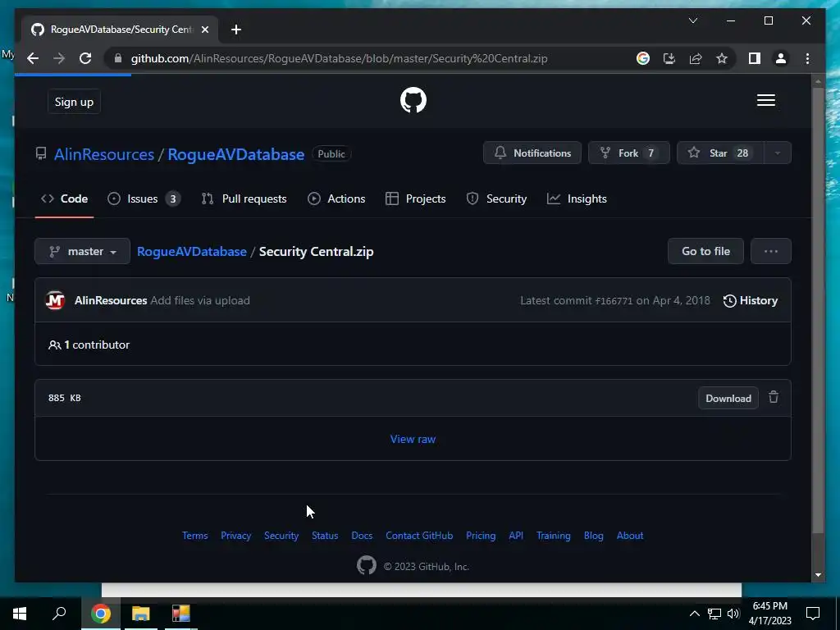840x630 pixels.
Task: Open the Windows Start menu
Action: [20, 614]
